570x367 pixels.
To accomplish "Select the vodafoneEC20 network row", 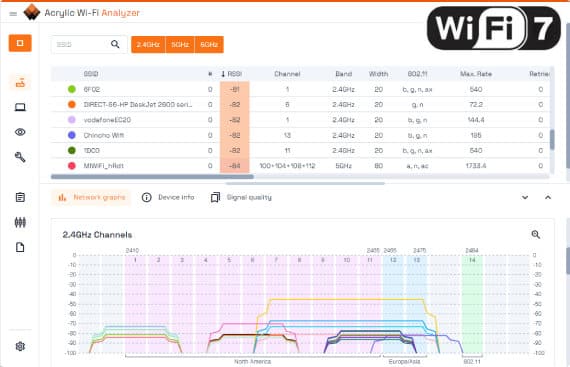I will [300, 120].
